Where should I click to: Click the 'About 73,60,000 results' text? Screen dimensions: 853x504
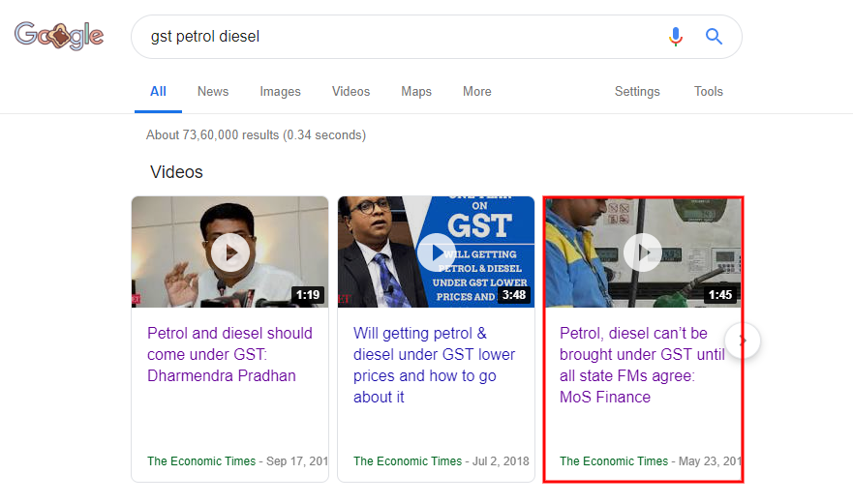(x=256, y=134)
